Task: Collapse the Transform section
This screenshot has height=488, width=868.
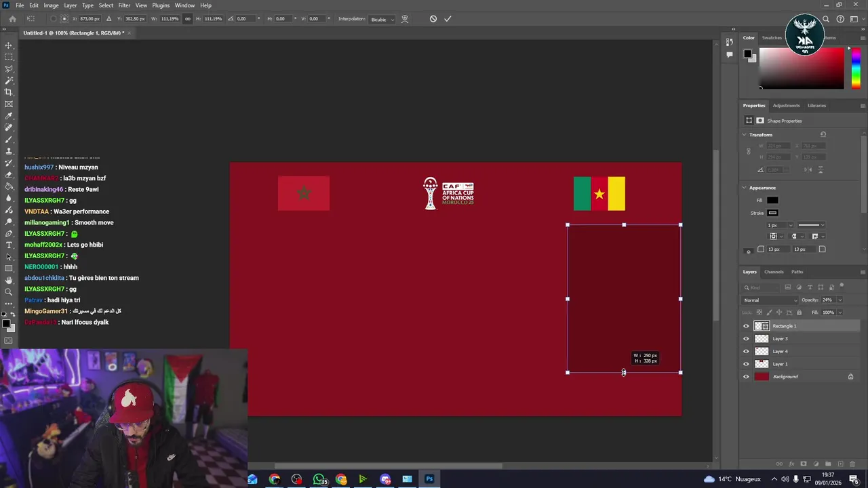Action: tap(745, 134)
